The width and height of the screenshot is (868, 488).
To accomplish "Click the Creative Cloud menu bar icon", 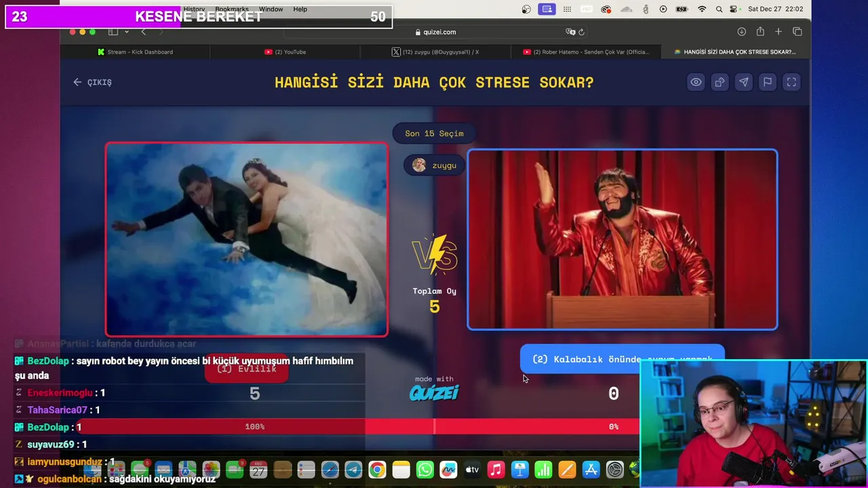I will 606,9.
